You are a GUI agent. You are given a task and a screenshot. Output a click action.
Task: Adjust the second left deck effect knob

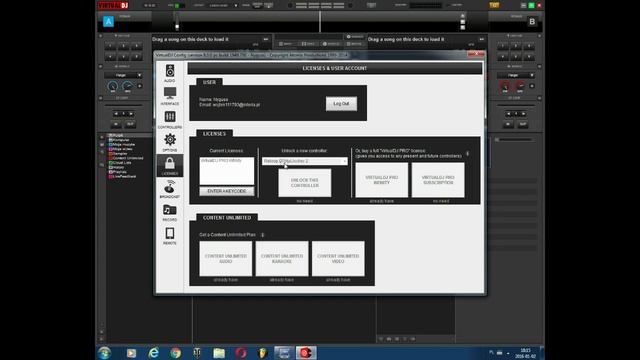(x=127, y=86)
